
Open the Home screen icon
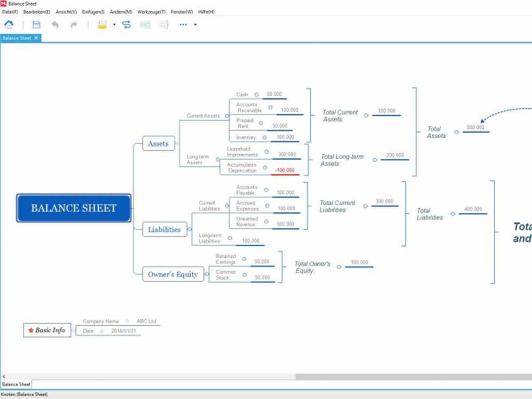point(9,25)
